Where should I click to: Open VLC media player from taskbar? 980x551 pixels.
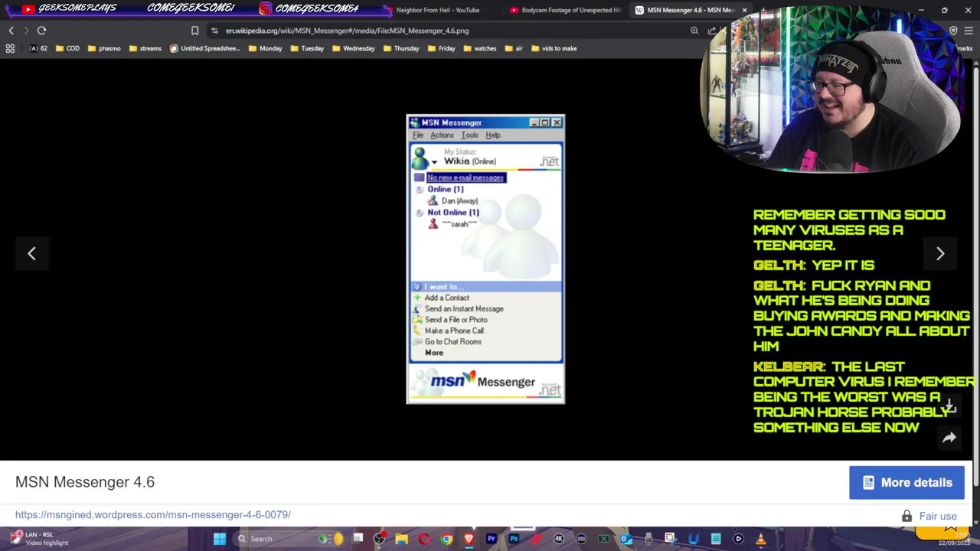pyautogui.click(x=760, y=539)
